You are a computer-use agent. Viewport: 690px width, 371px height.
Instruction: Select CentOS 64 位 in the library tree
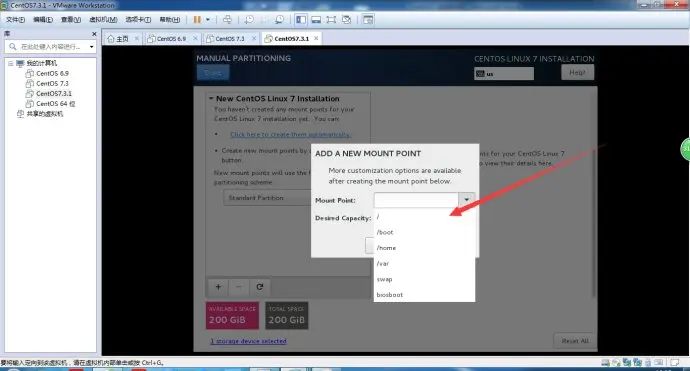55,104
